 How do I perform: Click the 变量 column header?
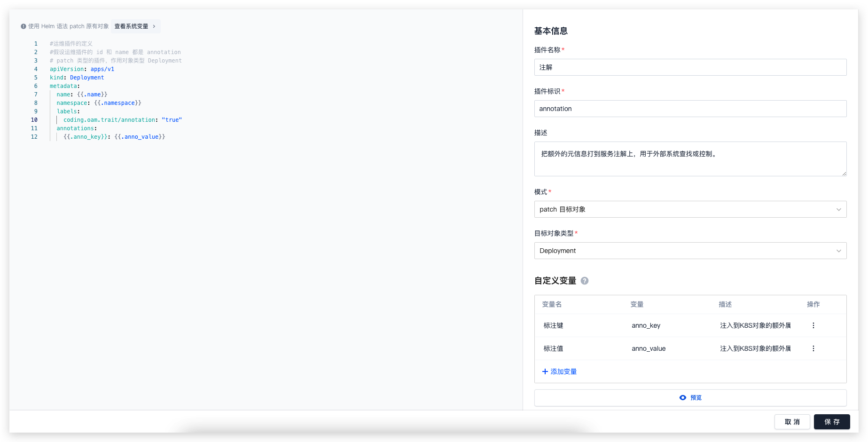(x=637, y=304)
